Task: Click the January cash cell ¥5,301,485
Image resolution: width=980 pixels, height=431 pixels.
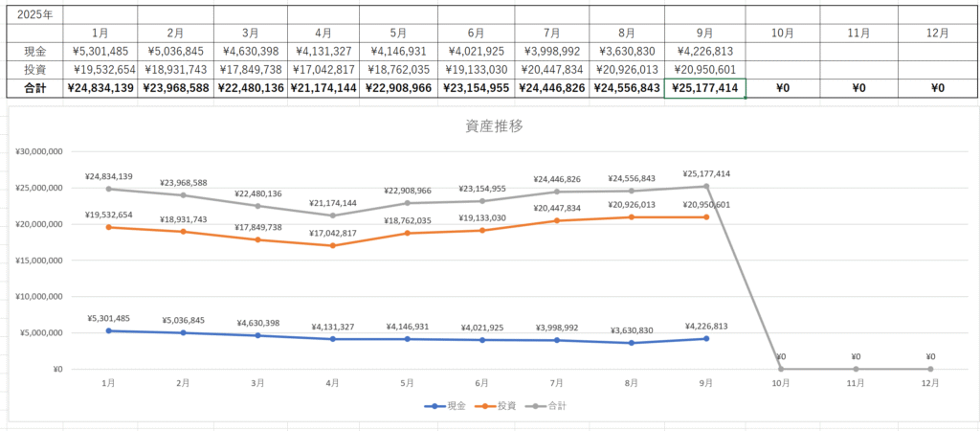Action: [x=100, y=51]
